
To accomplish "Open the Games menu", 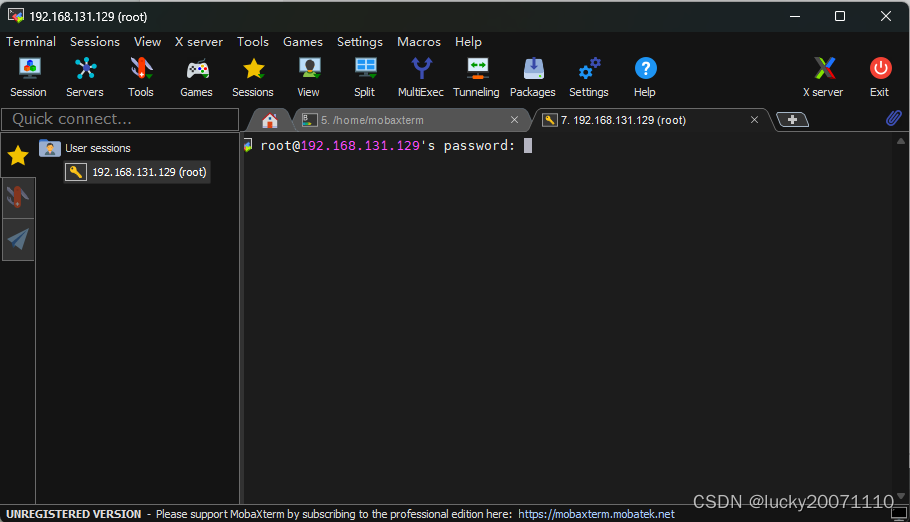I will coord(302,42).
